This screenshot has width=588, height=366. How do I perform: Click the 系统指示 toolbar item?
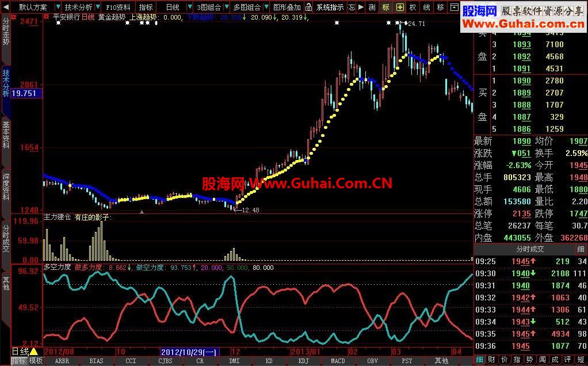click(x=330, y=7)
